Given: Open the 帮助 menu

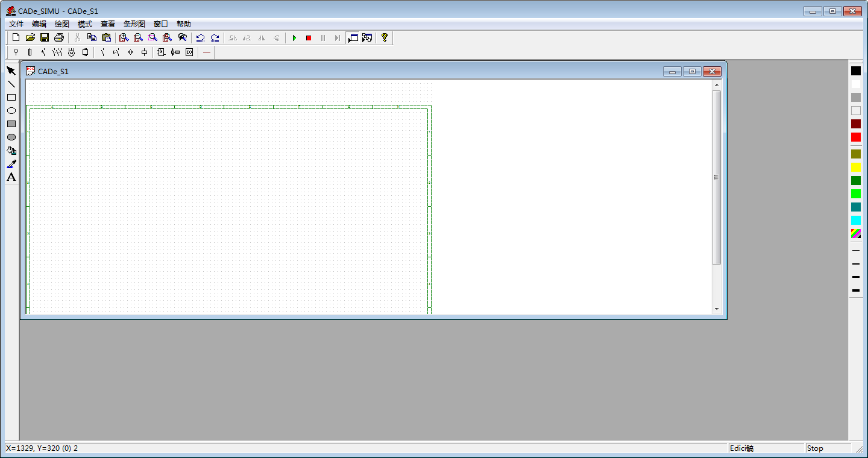Looking at the screenshot, I should coord(184,24).
